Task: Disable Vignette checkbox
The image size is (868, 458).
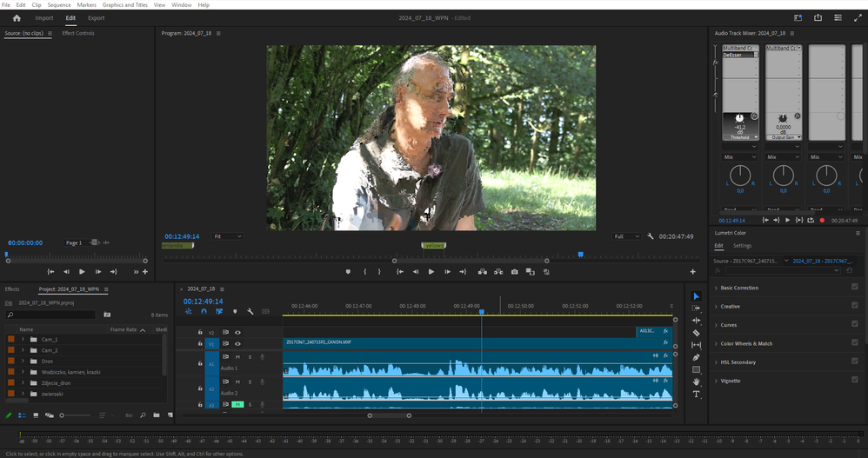Action: 855,380
